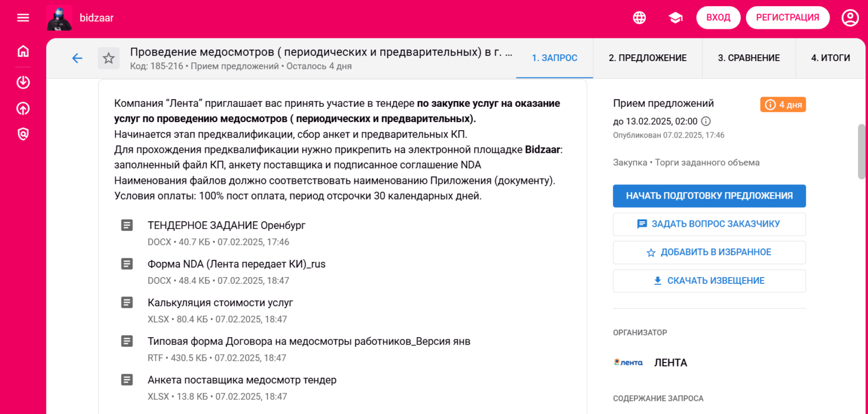This screenshot has height=414, width=868.
Task: Open the graduation cap training icon
Action: coord(675,18)
